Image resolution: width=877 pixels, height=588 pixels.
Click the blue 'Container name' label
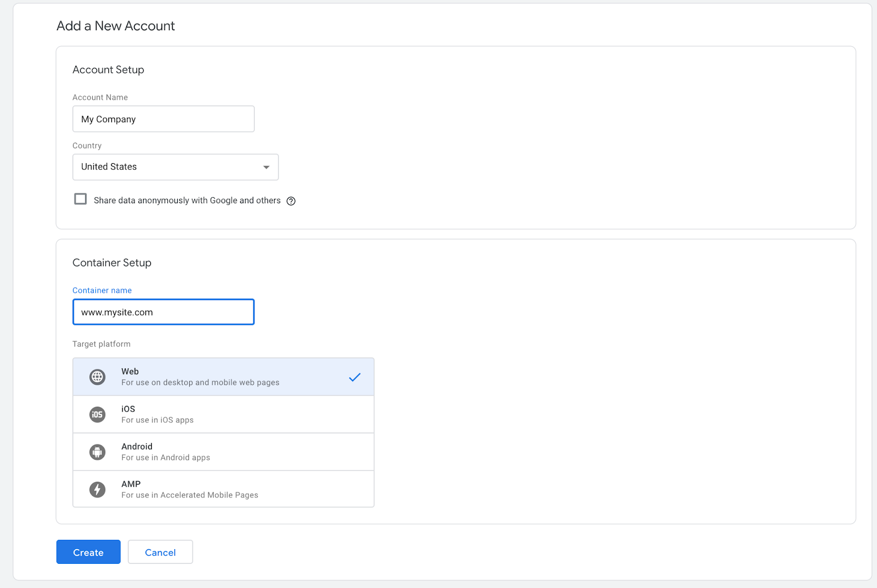click(102, 290)
